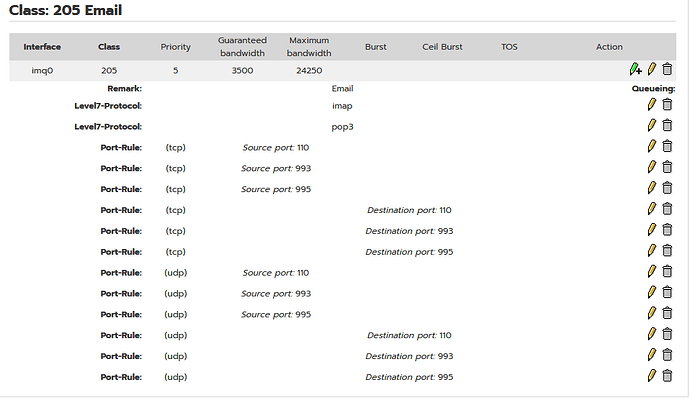Click the Guaranteed bandwidth column header
This screenshot has height=408, width=690.
242,47
